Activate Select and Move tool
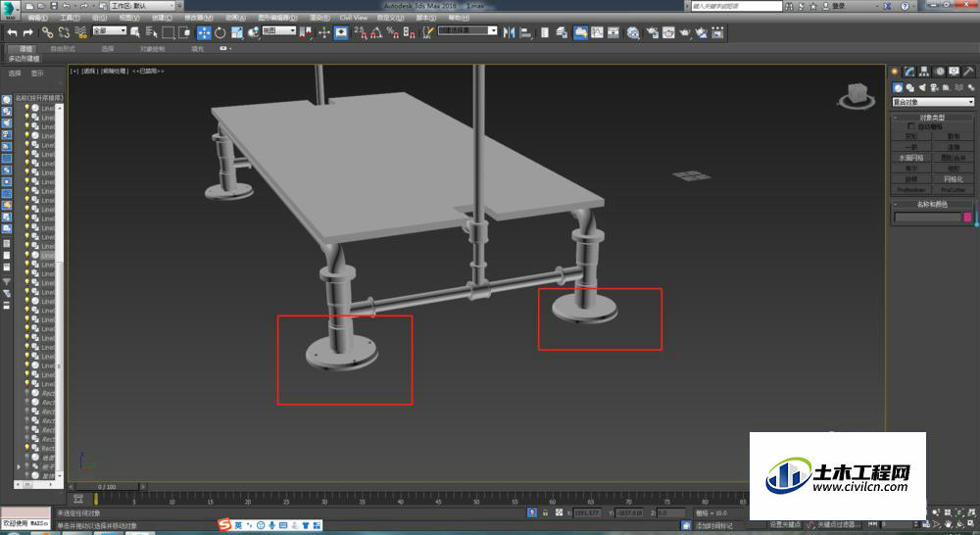 pyautogui.click(x=204, y=32)
